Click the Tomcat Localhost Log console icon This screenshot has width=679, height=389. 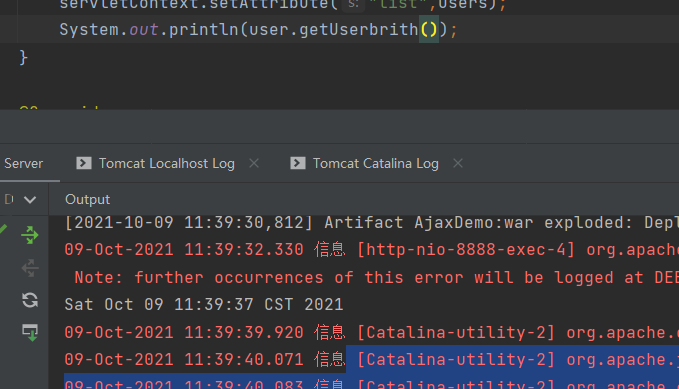coord(84,163)
